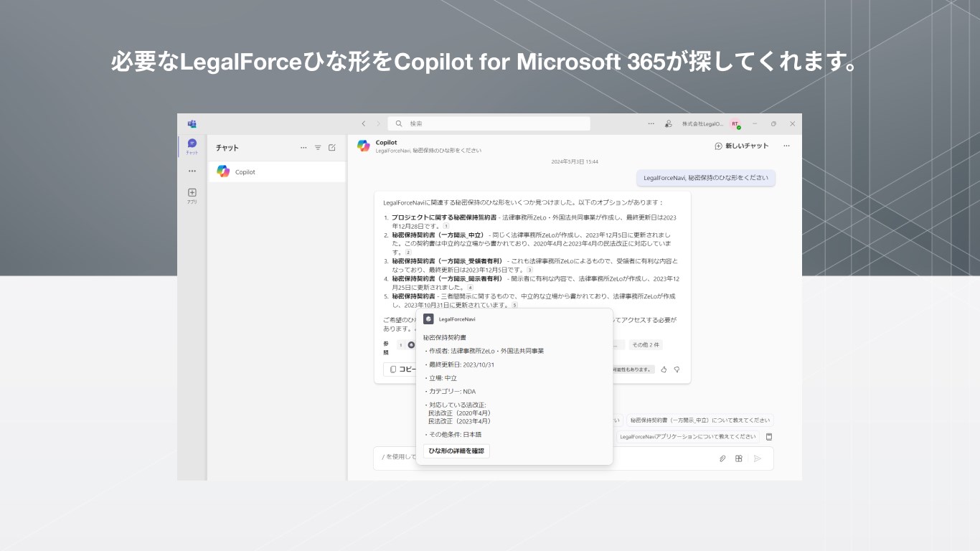
Task: Expand その他 2 件 references
Action: pyautogui.click(x=645, y=345)
